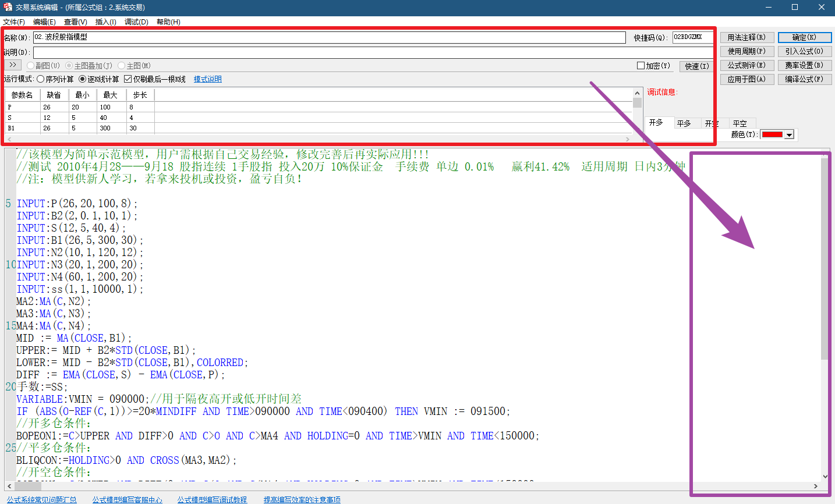Click the 调试信息 label
The width and height of the screenshot is (835, 504).
click(663, 92)
